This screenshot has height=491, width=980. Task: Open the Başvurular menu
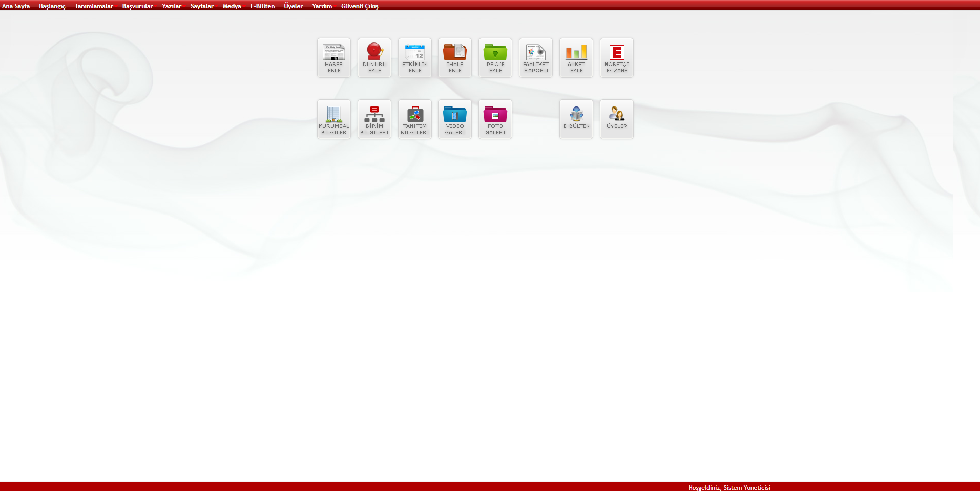pyautogui.click(x=137, y=6)
